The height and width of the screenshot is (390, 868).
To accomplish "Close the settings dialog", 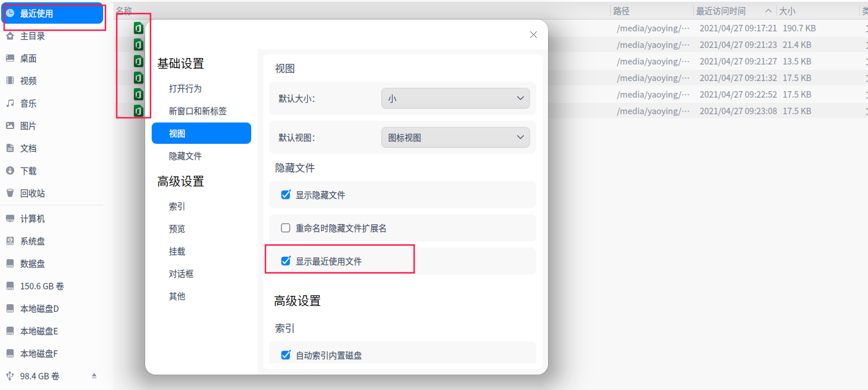I will (533, 35).
